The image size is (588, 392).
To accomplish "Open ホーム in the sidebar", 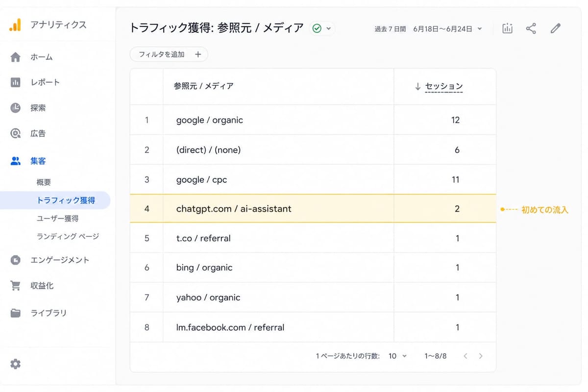I will (x=42, y=57).
